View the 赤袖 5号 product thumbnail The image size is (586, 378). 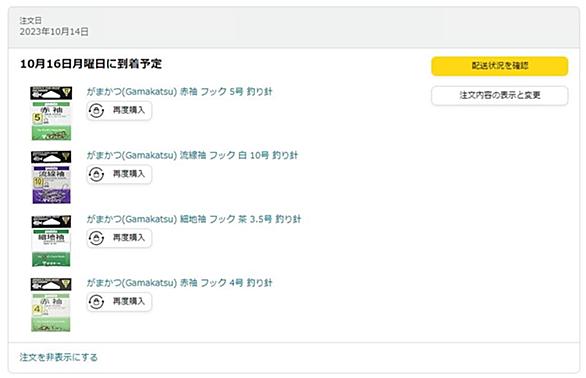coord(51,113)
